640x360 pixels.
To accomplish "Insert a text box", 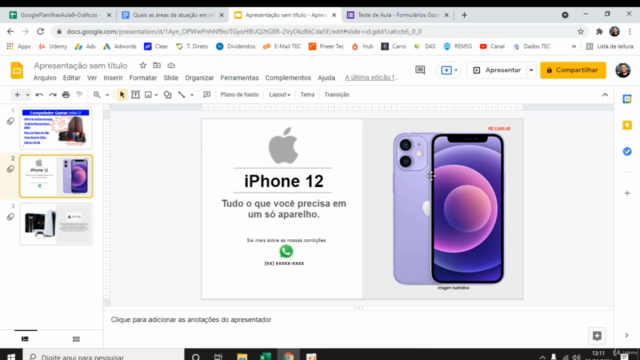I will click(x=136, y=95).
